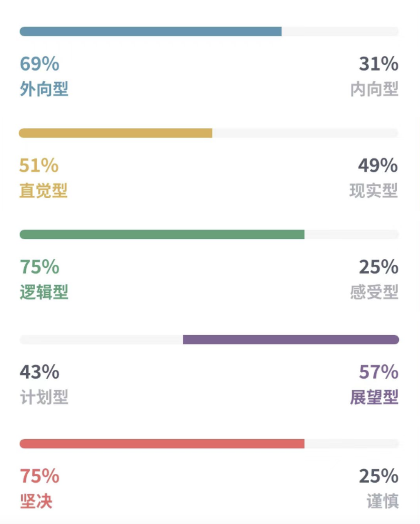
Task: Click the 坚决 trait label
Action: click(36, 501)
